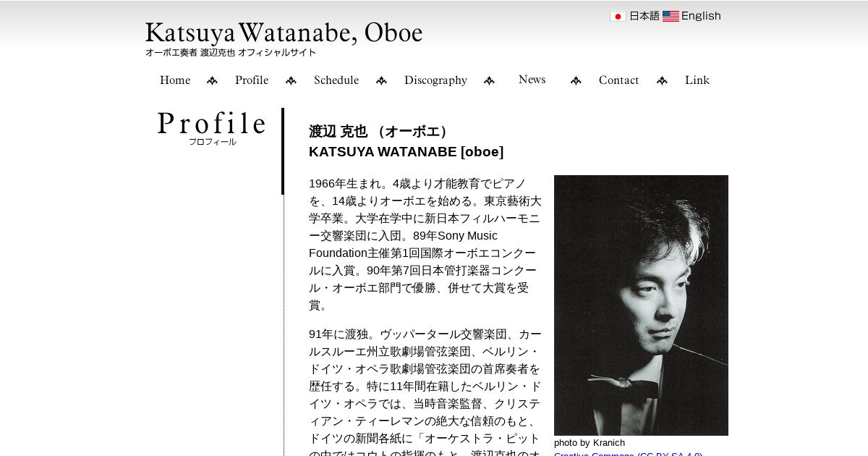
Task: Click the KATSUYA WATANABE [oboe] heading
Action: coord(406,152)
